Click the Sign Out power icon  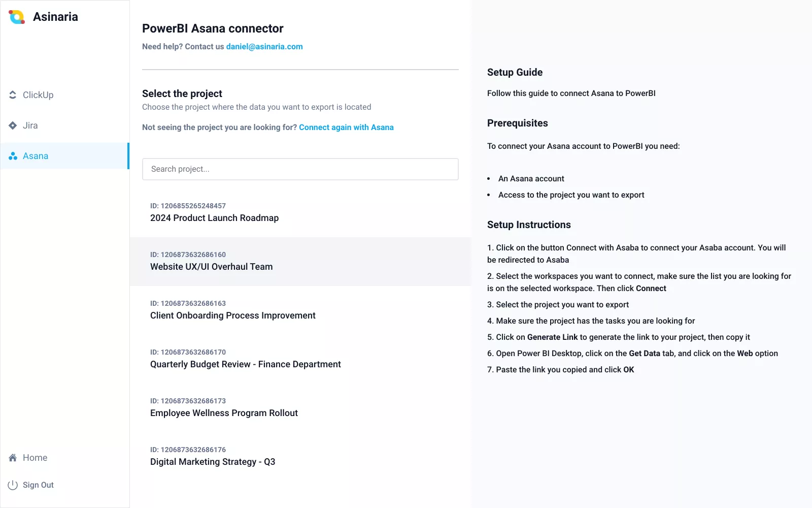point(13,485)
